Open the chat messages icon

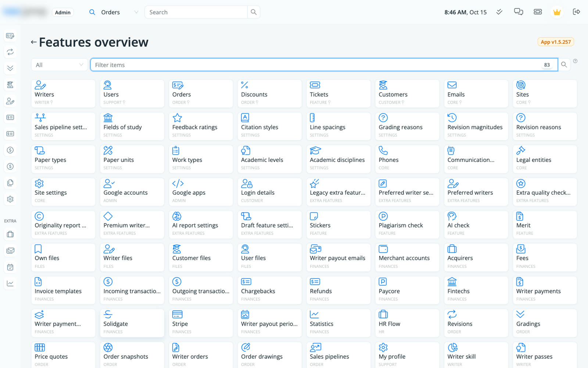[519, 12]
